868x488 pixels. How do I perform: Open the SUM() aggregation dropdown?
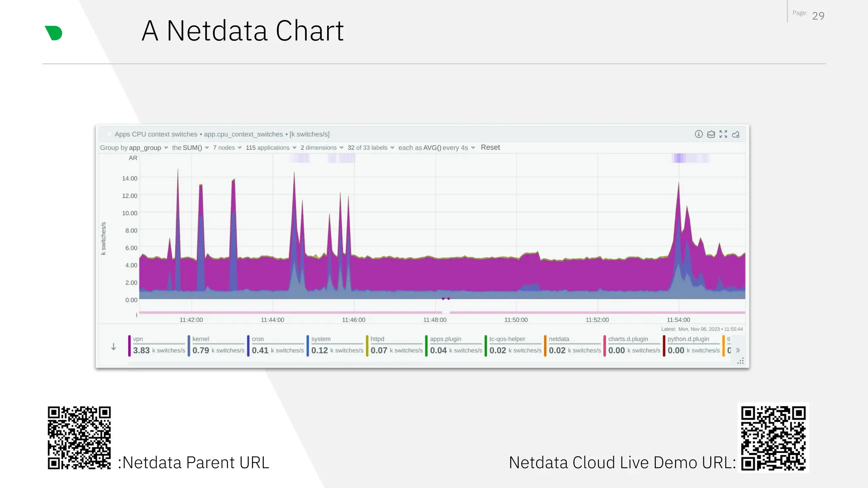pyautogui.click(x=190, y=148)
